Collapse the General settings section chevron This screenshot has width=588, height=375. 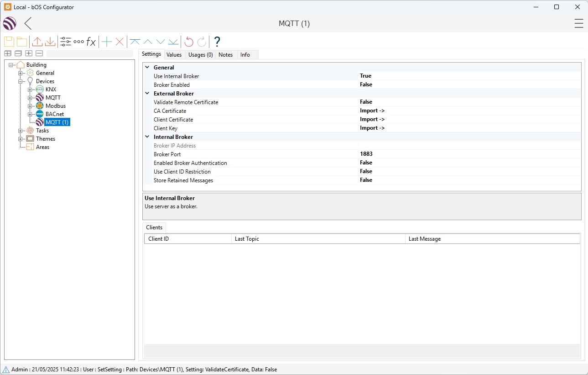[147, 67]
